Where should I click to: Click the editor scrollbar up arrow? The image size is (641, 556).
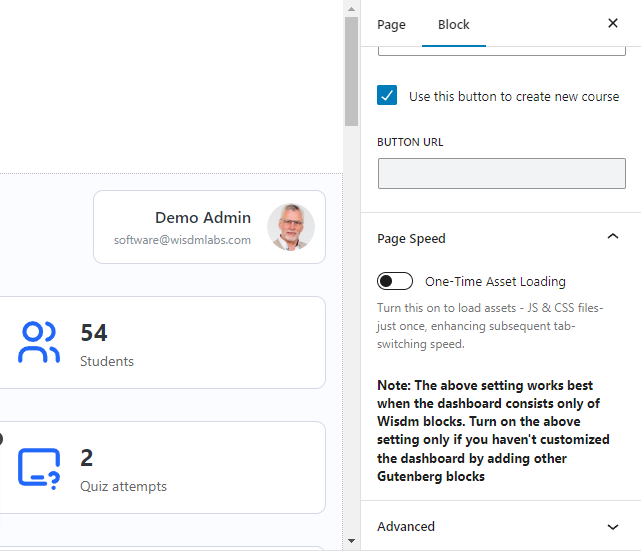(x=351, y=8)
